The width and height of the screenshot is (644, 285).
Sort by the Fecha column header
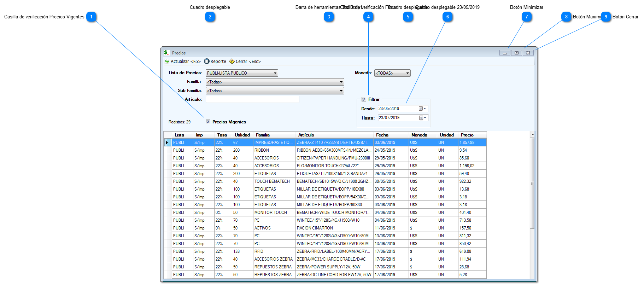point(391,135)
